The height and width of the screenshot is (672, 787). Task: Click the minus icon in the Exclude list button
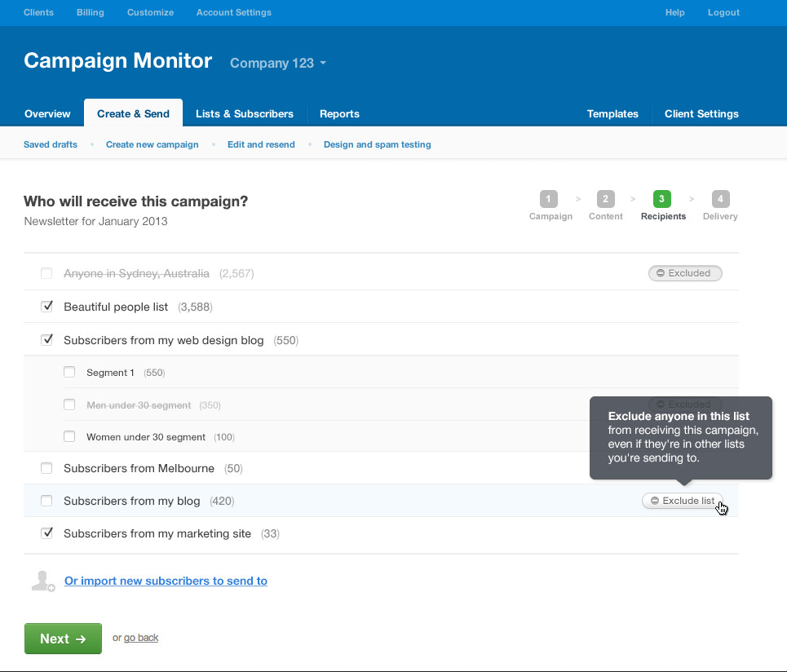pyautogui.click(x=652, y=500)
